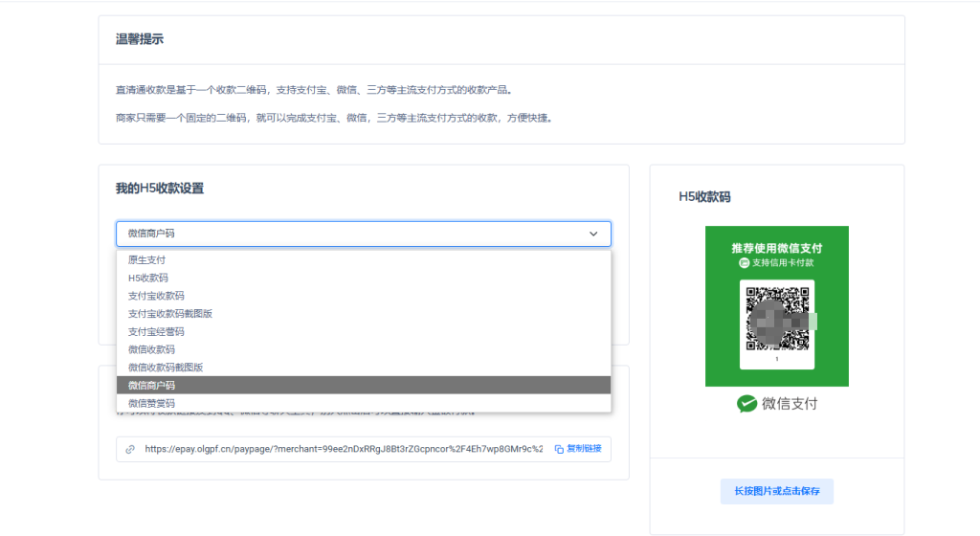Click the 我的H5收款设置 heading

click(x=160, y=188)
